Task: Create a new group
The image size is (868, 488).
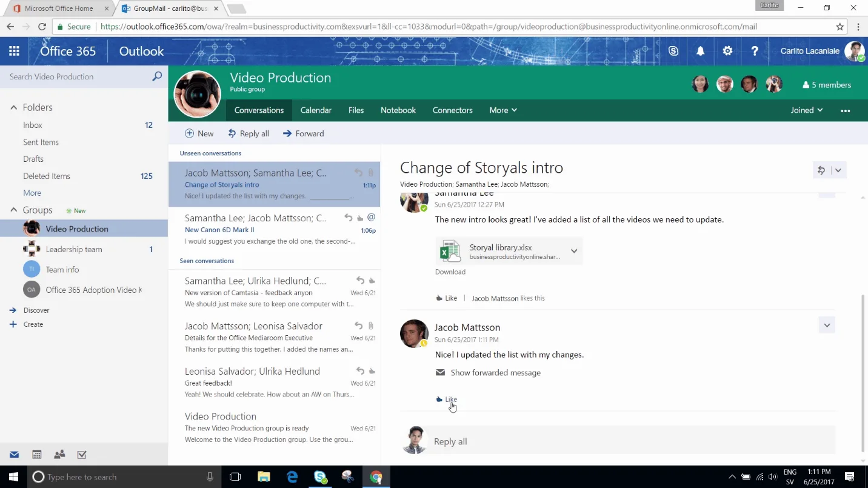Action: click(x=33, y=324)
